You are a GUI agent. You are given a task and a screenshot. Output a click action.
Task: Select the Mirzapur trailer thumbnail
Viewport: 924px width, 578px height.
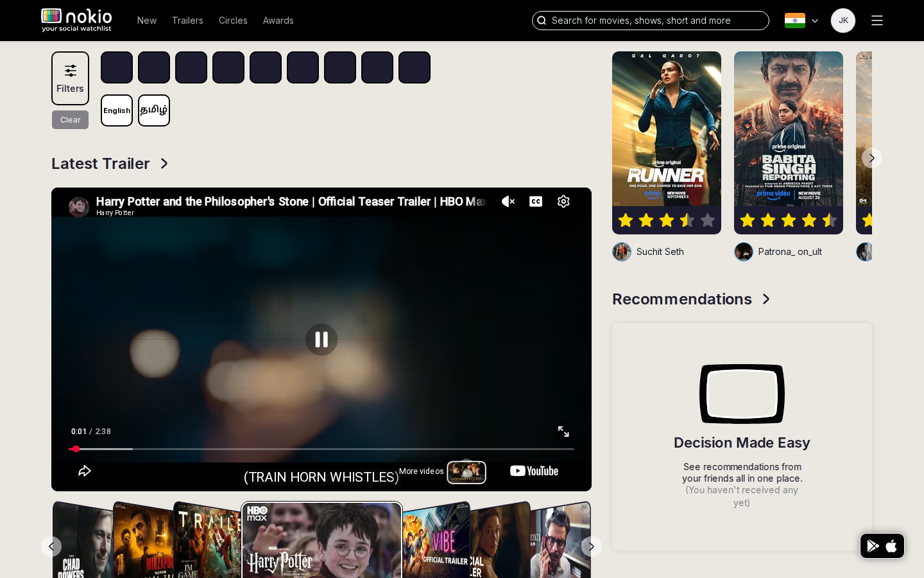(x=143, y=541)
